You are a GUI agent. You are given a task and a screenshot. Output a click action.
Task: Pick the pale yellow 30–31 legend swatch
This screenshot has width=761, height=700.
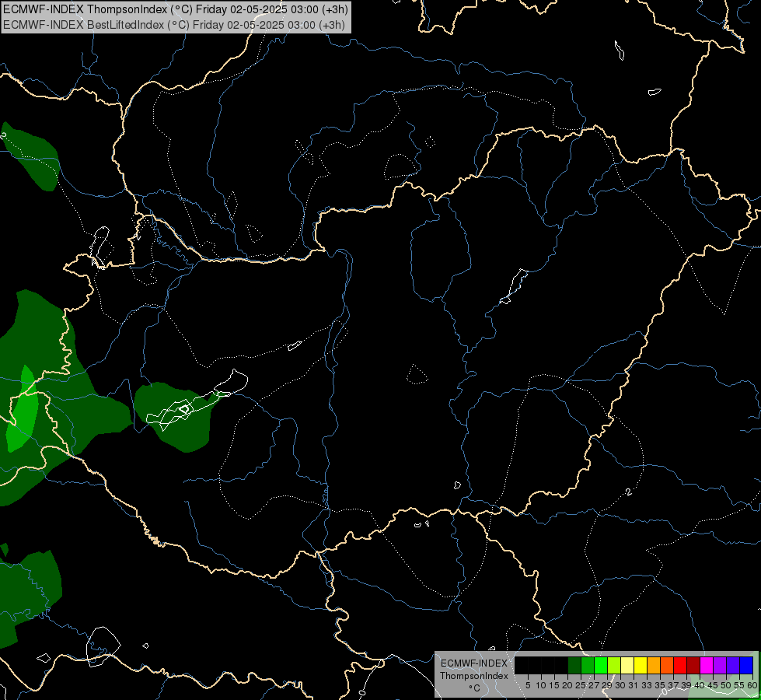coord(627,665)
